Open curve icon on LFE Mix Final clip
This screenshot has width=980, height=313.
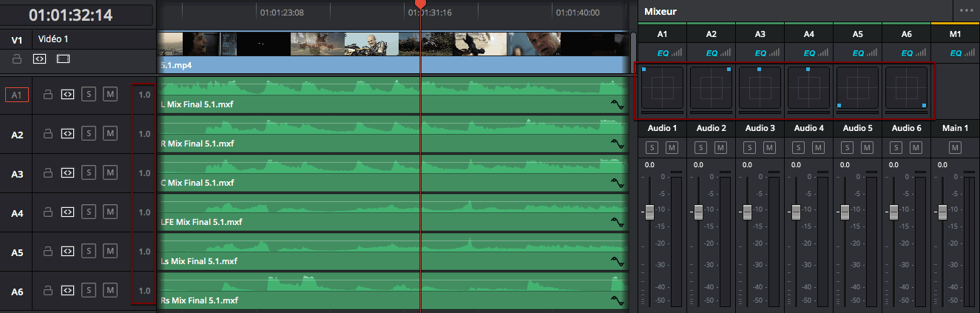coord(618,222)
